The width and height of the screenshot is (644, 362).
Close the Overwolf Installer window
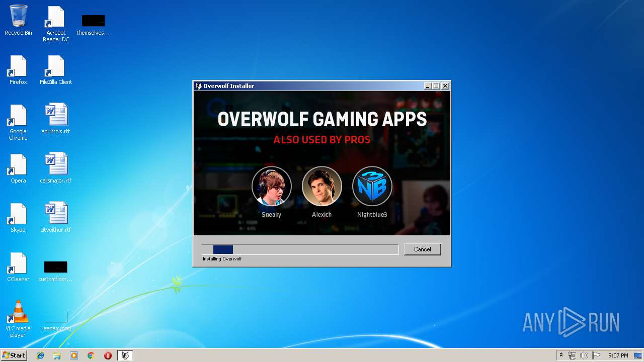click(x=445, y=86)
